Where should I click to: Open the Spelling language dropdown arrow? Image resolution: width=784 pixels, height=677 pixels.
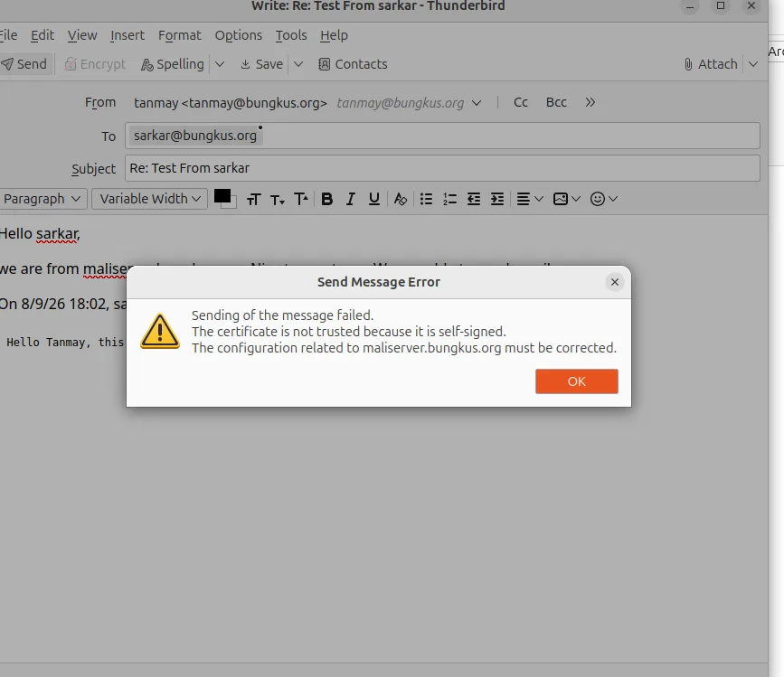pos(220,64)
